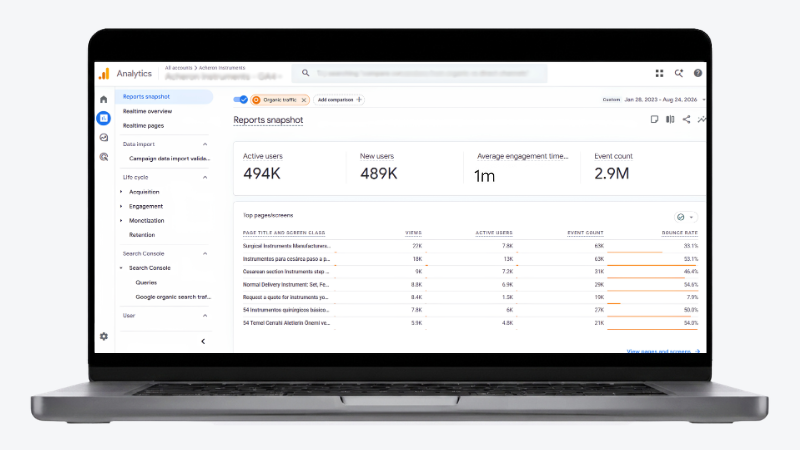Follow the View pages and screens link
The width and height of the screenshot is (800, 450).
[663, 351]
